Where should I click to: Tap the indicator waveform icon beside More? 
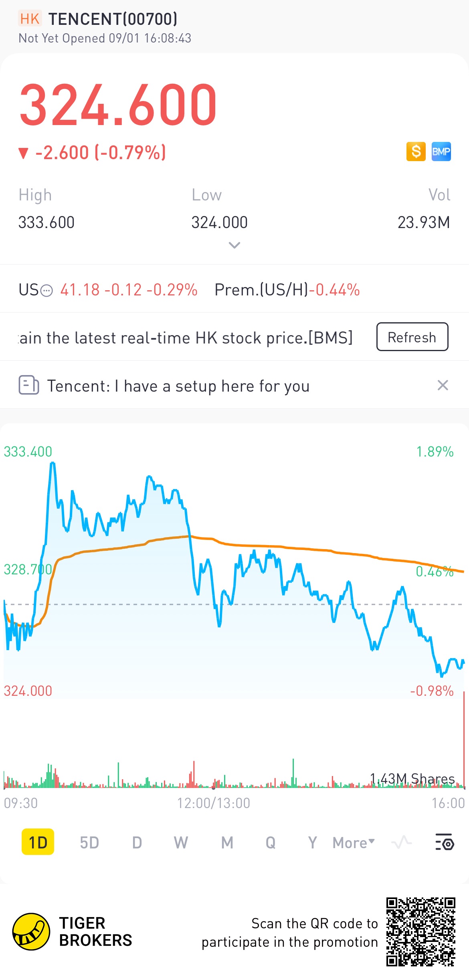click(x=401, y=842)
